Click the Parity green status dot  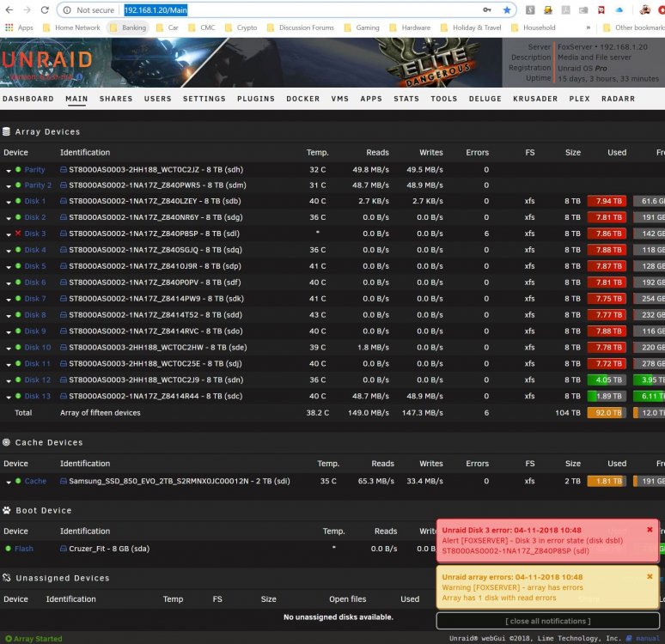[18, 169]
